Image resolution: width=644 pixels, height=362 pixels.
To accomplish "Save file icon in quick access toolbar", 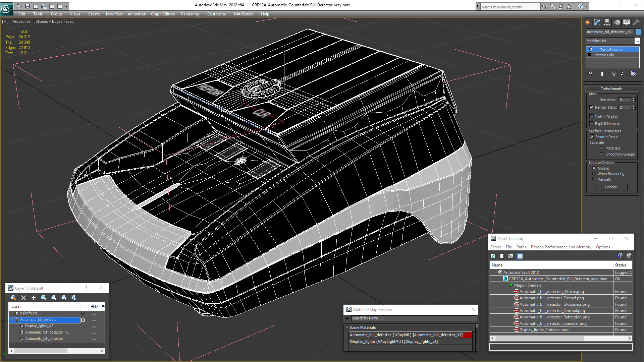I will pyautogui.click(x=28, y=6).
